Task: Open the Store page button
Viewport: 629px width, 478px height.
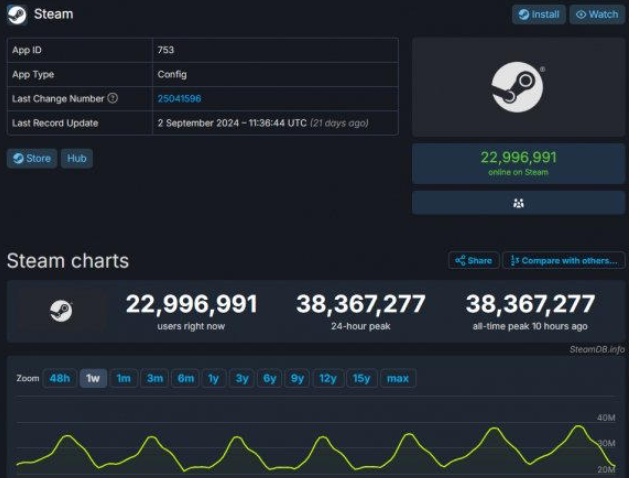Action: pyautogui.click(x=32, y=158)
